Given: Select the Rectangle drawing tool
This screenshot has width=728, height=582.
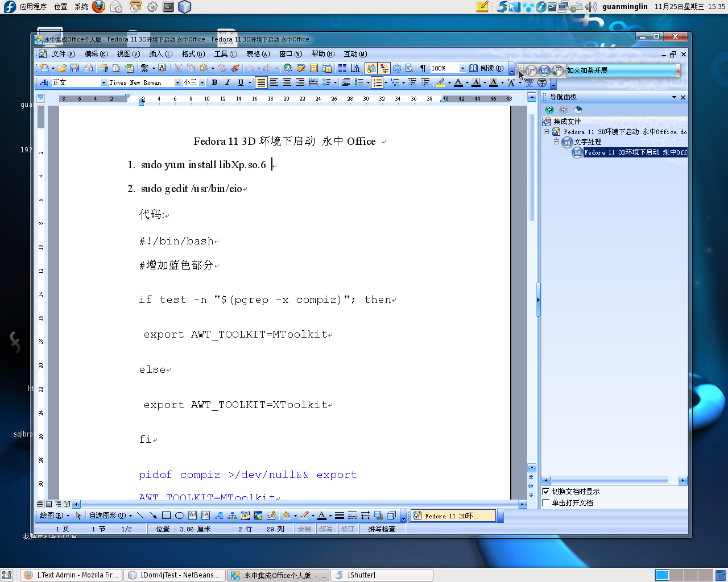Looking at the screenshot, I should click(x=166, y=516).
